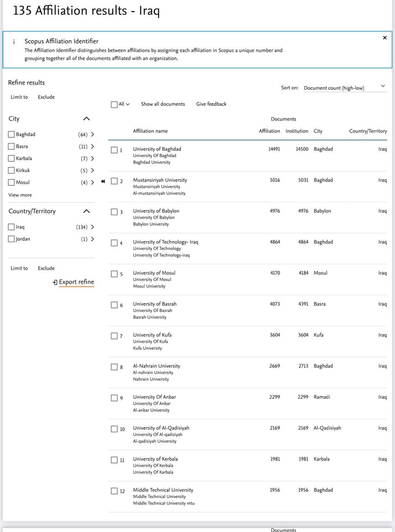Click Give feedback
This screenshot has height=532, width=395.
(x=211, y=104)
